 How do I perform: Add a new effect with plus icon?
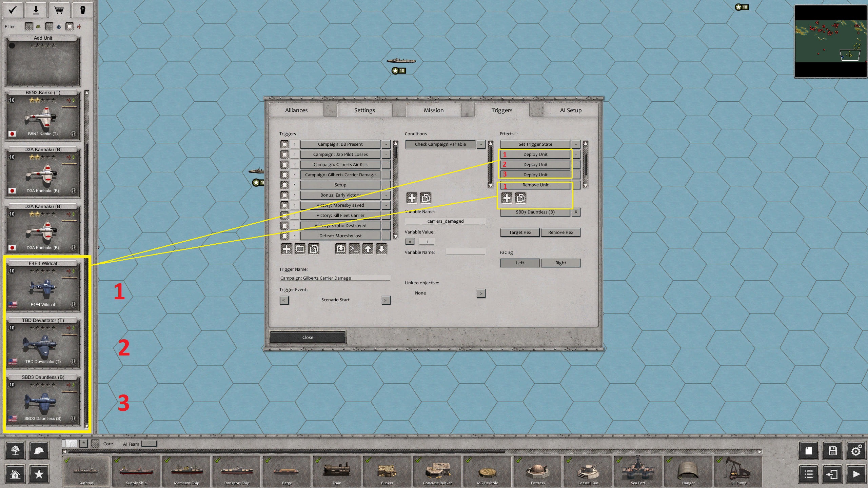[507, 198]
